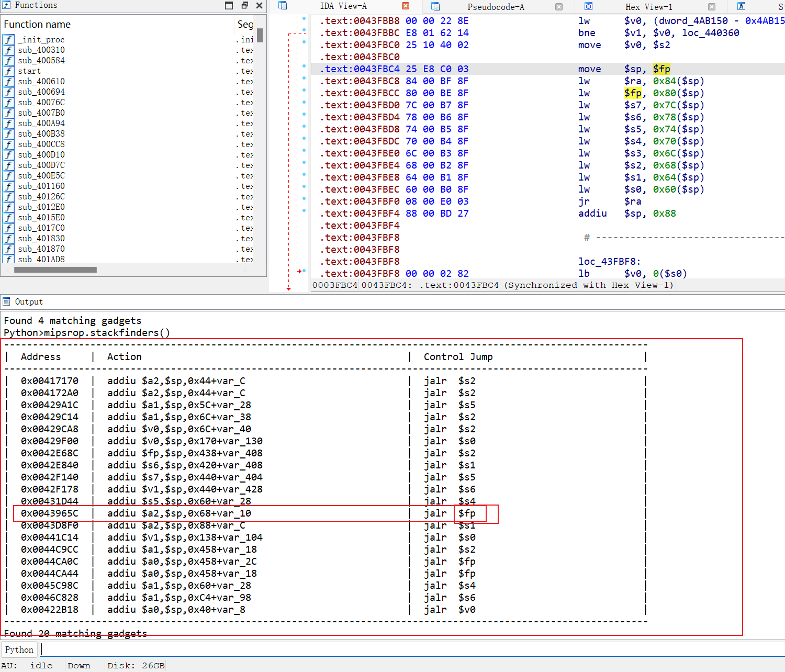Close the IDA View-A tab
The height and width of the screenshot is (672, 785).
tap(406, 6)
